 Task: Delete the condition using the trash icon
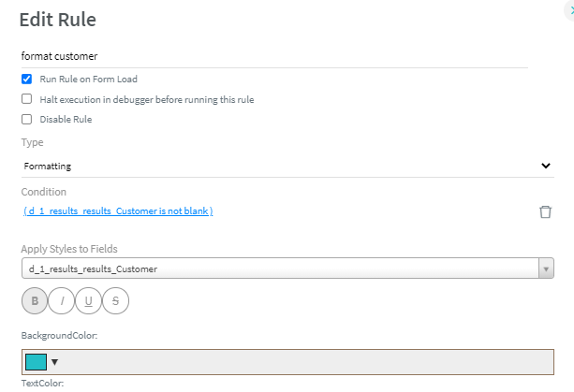click(x=545, y=211)
